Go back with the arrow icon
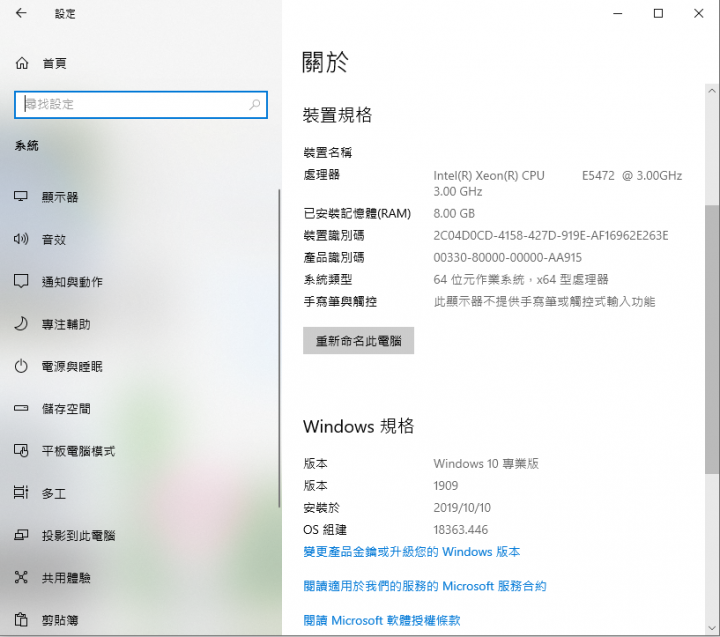 [21, 13]
